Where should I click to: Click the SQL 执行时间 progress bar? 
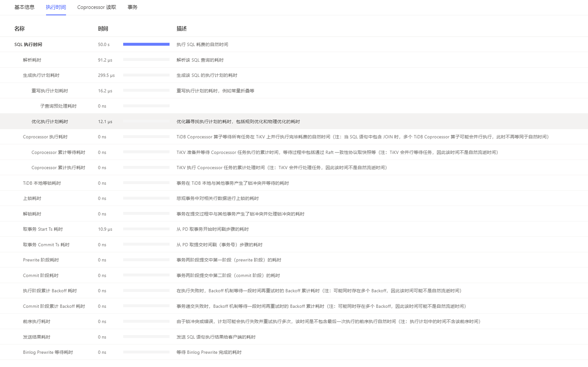(146, 44)
